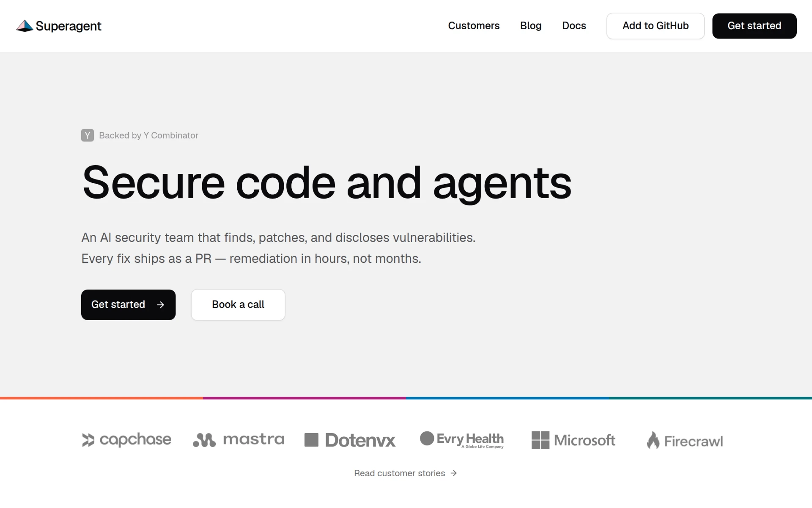The height and width of the screenshot is (508, 812).
Task: Click the Y Combinator badge icon
Action: (x=88, y=135)
